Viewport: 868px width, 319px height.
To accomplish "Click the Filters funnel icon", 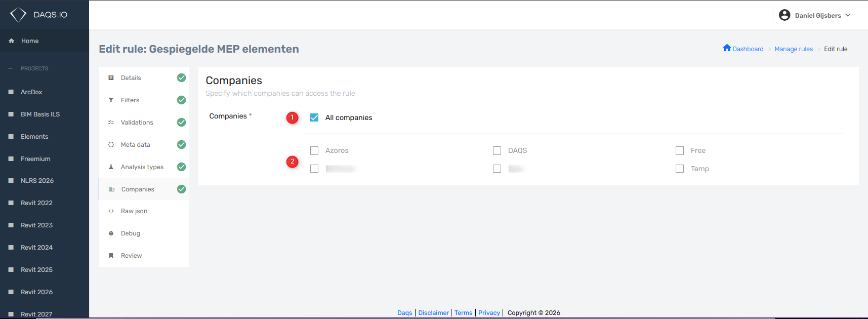I will 111,100.
